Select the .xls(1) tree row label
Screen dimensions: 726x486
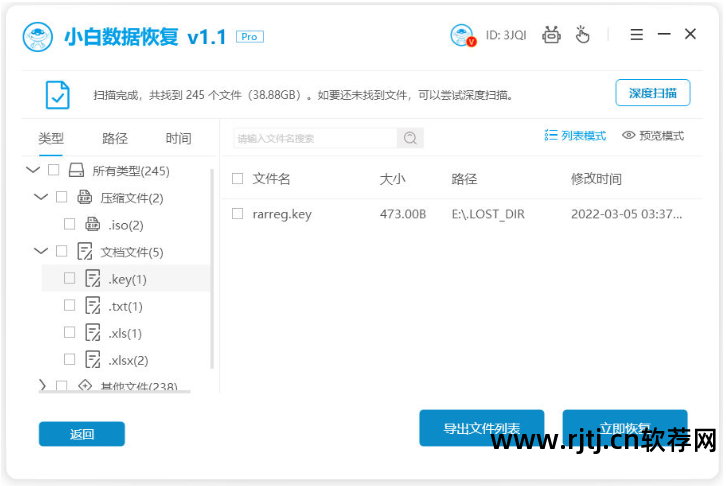pyautogui.click(x=125, y=333)
